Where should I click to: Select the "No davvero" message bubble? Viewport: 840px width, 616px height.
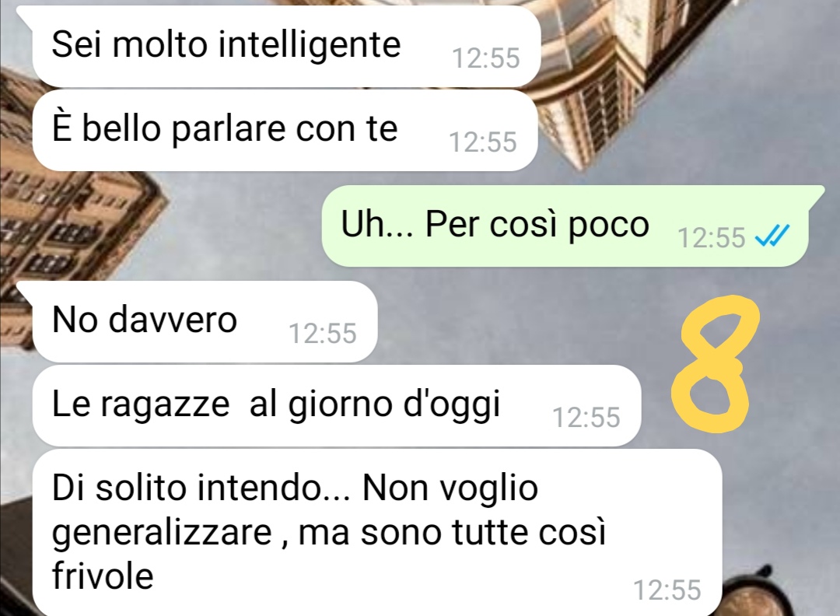tap(204, 321)
